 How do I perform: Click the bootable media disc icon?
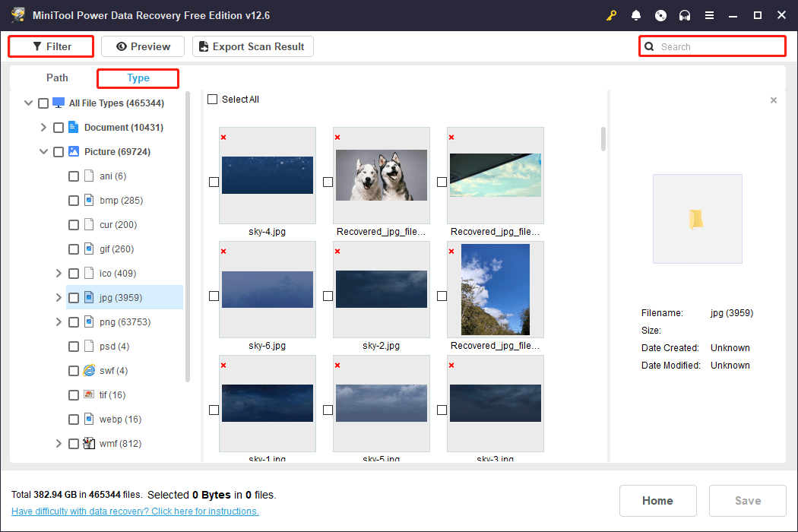pos(660,14)
